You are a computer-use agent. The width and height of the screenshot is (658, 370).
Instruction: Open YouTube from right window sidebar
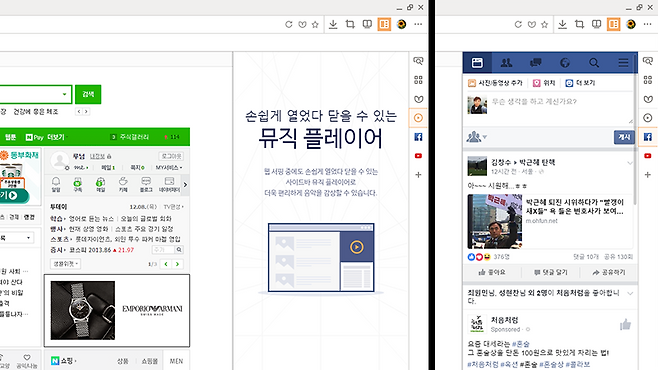(648, 156)
